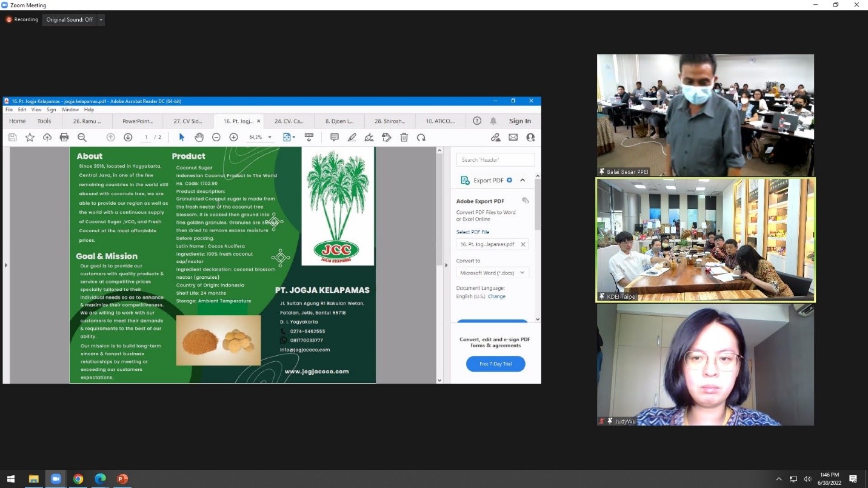The height and width of the screenshot is (488, 868).
Task: Open notifications bell in Acrobat
Action: tap(493, 121)
